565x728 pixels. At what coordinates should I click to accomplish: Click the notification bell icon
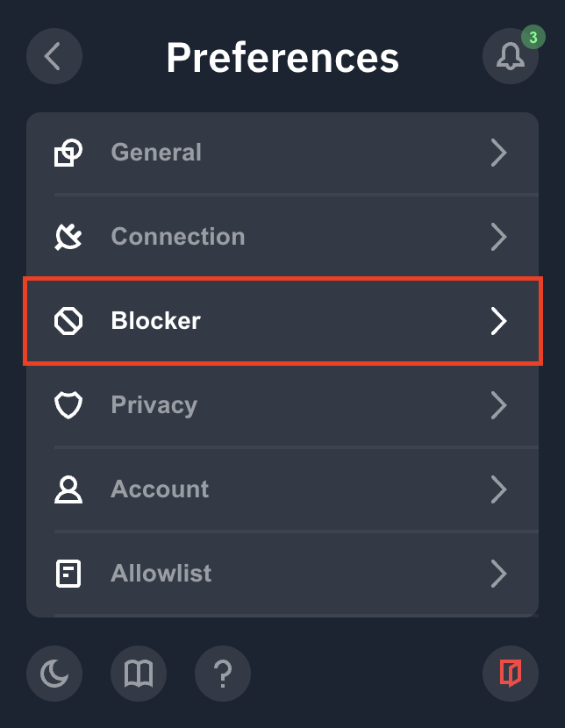click(x=510, y=56)
